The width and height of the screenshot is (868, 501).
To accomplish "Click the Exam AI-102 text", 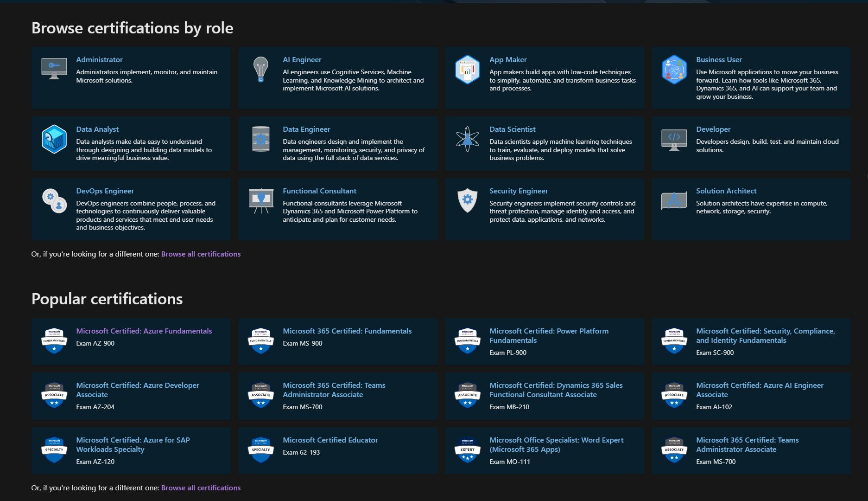I will [x=714, y=407].
